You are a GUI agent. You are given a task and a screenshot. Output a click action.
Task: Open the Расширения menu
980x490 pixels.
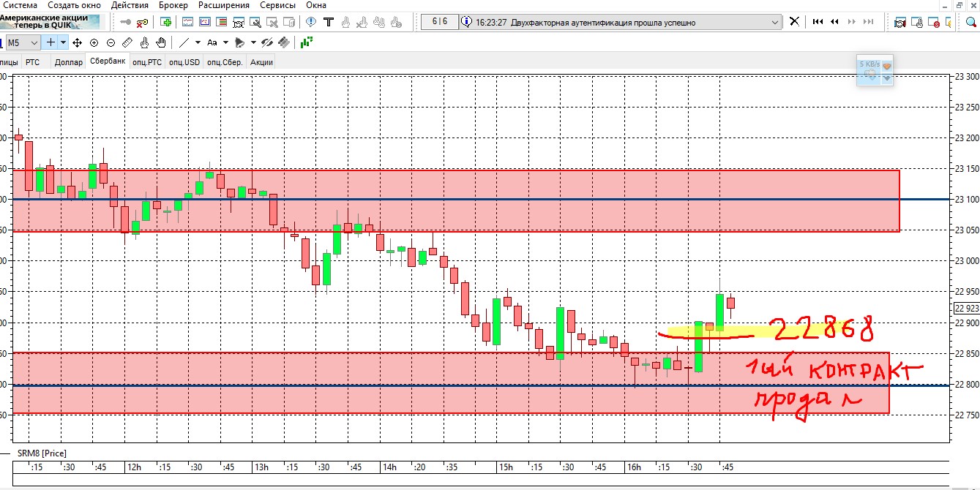pyautogui.click(x=223, y=5)
